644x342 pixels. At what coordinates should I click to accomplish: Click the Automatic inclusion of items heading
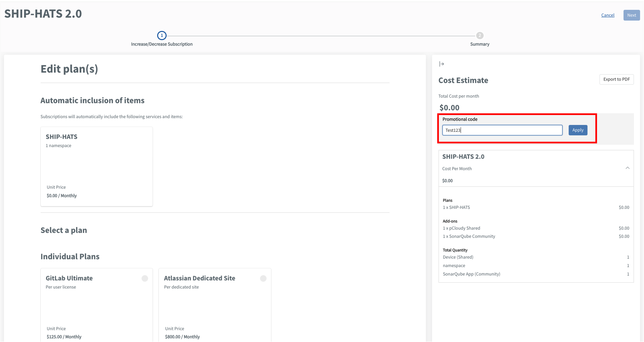click(92, 100)
